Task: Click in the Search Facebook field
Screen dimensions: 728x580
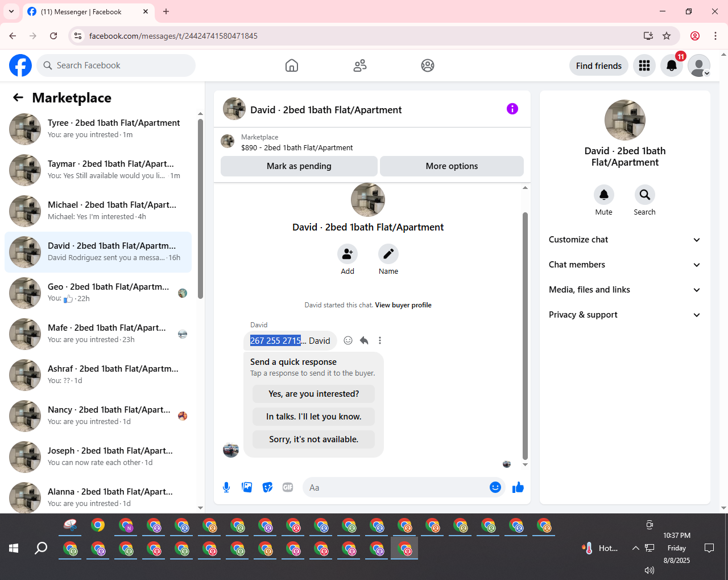Action: click(116, 65)
